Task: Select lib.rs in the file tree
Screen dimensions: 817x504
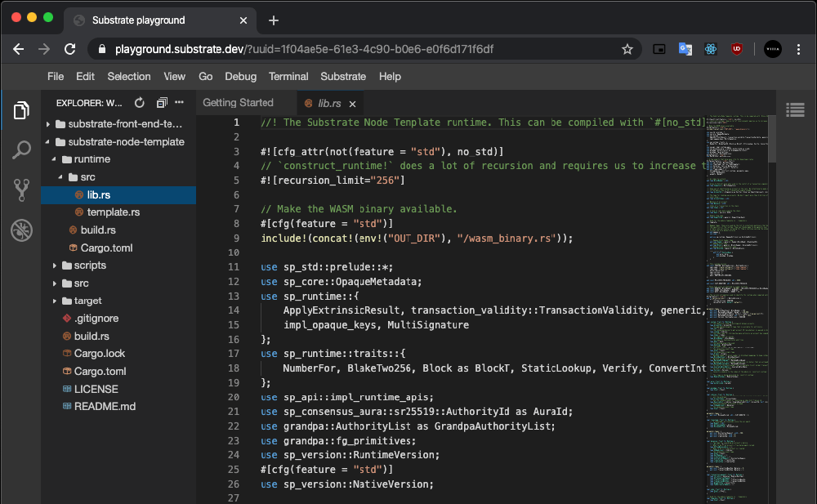Action: point(118,195)
